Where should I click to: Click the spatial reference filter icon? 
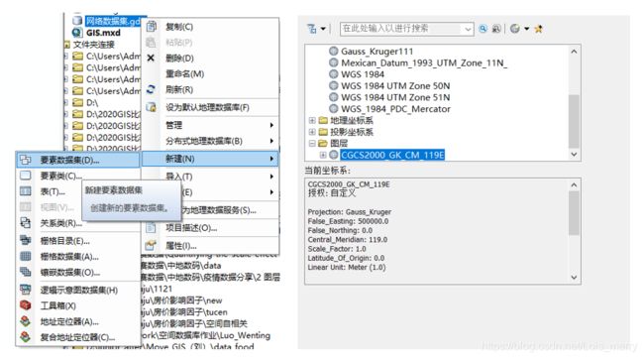pyautogui.click(x=312, y=29)
